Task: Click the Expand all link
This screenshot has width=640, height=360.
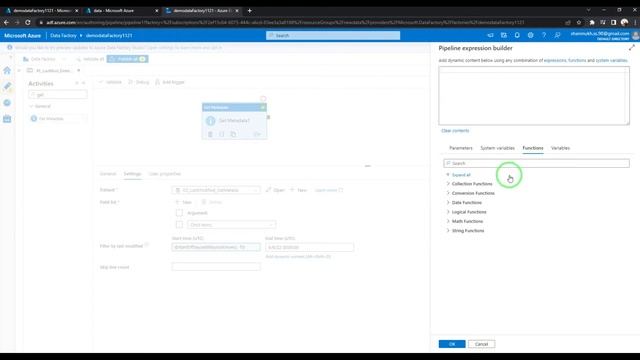Action: 461,175
